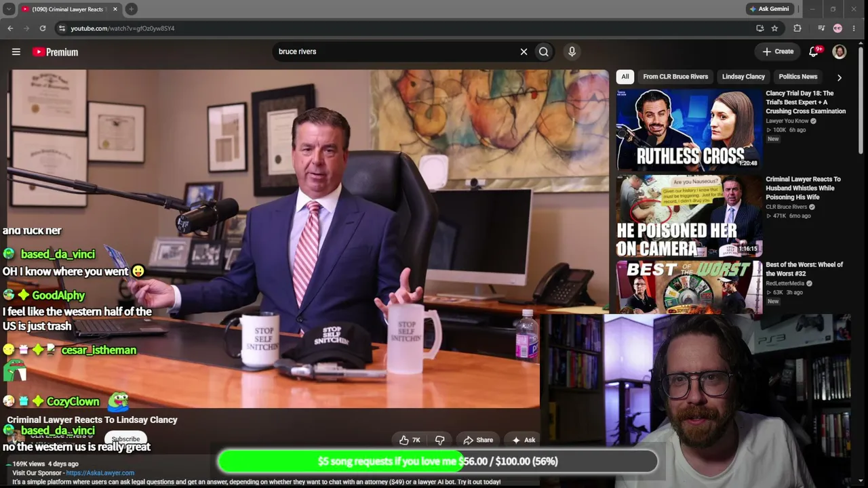Dislike the video with thumbs down
The height and width of the screenshot is (488, 868).
pos(439,440)
